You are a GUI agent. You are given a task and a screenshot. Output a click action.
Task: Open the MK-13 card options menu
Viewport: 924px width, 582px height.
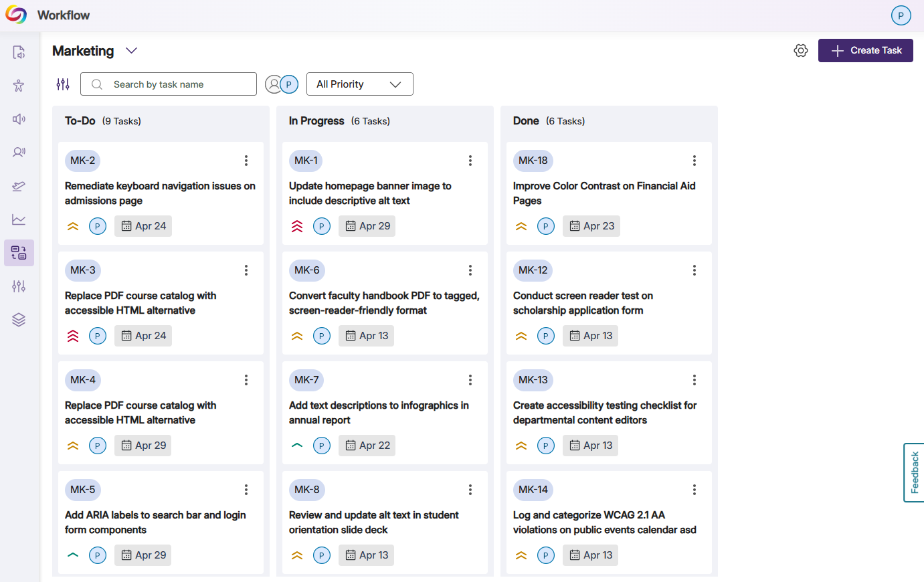(x=695, y=380)
